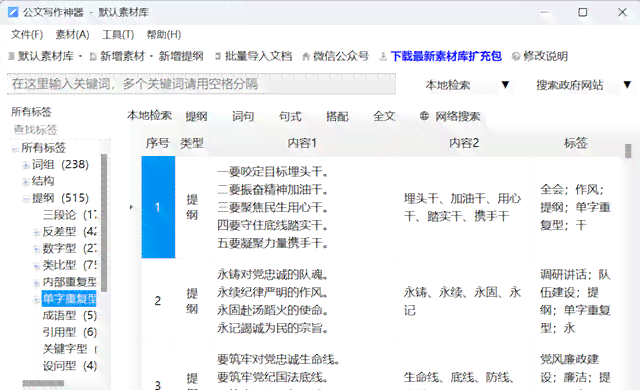
Task: Select the highlighted 单字重复型 tree item
Action: pos(69,299)
